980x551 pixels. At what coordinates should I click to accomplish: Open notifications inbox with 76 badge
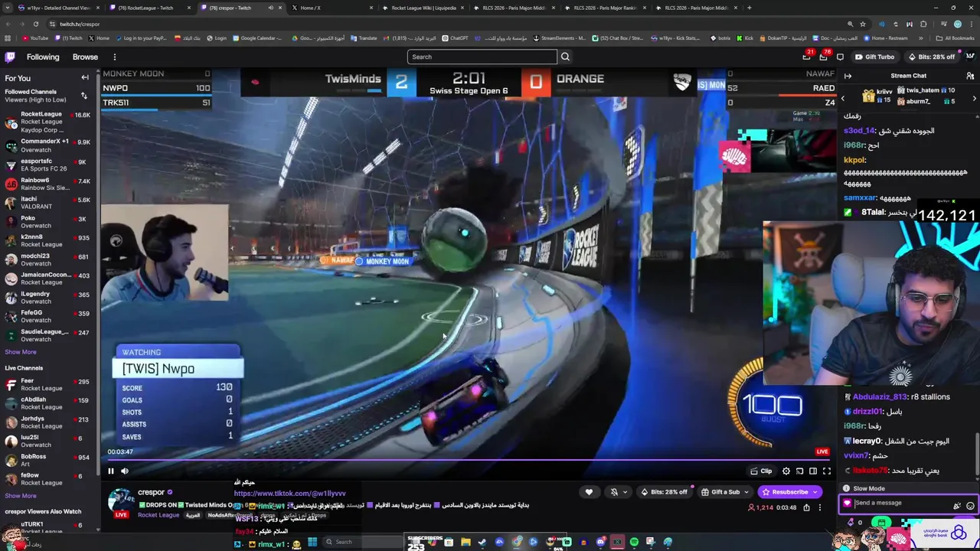coord(823,57)
